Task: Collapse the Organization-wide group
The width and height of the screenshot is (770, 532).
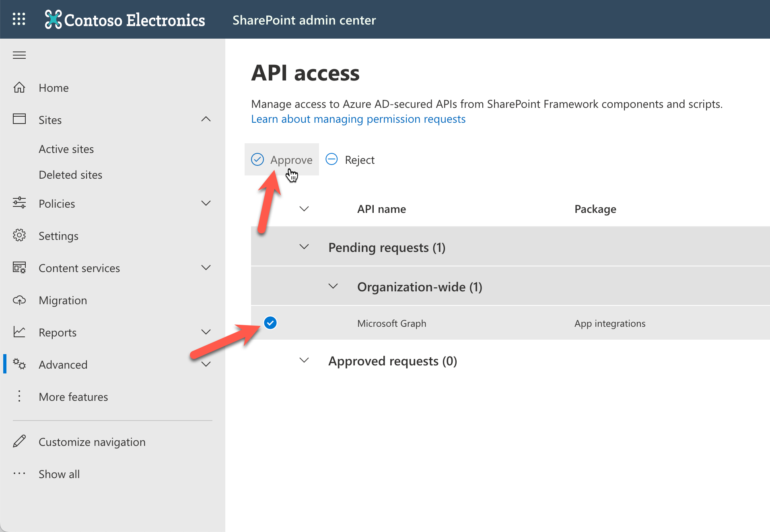Action: coord(333,287)
